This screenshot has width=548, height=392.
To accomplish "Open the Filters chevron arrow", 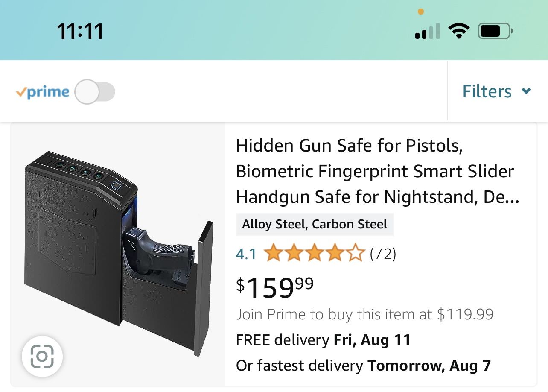I will click(x=526, y=91).
